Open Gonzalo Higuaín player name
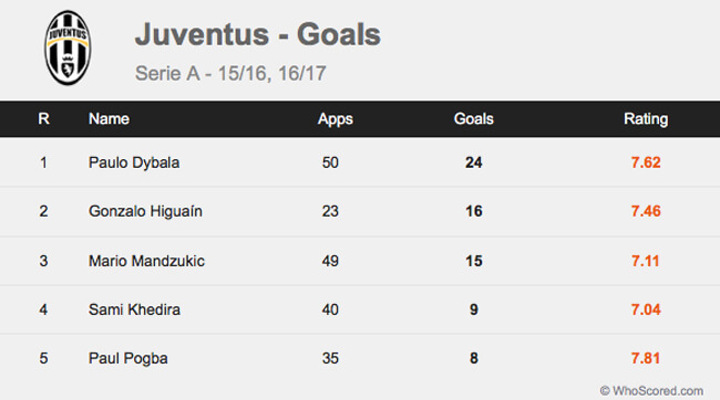The height and width of the screenshot is (400, 720). point(146,211)
